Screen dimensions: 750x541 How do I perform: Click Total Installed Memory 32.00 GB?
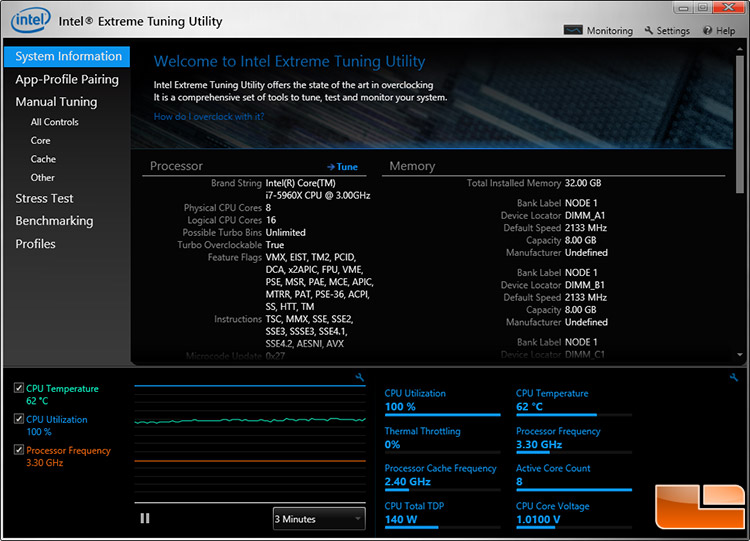(x=583, y=183)
